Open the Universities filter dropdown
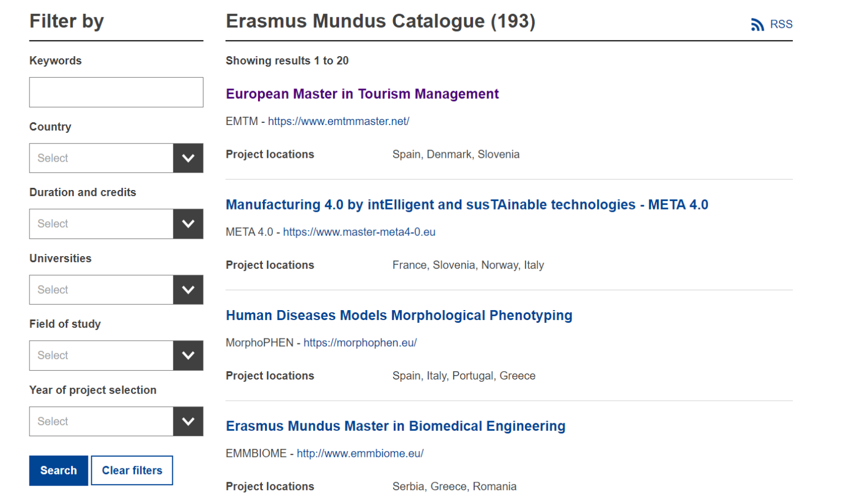The image size is (854, 504). [101, 290]
